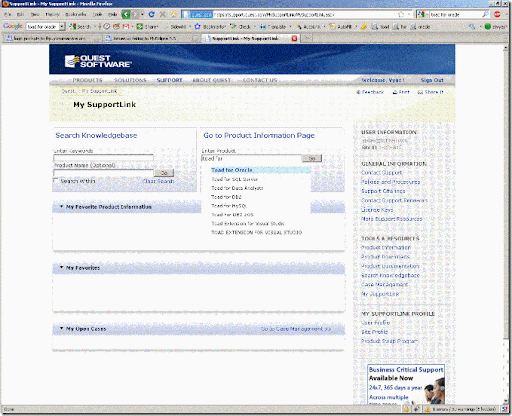The image size is (512, 416).
Task: Open the Search Knowledgebase sidebar link
Action: [390, 275]
